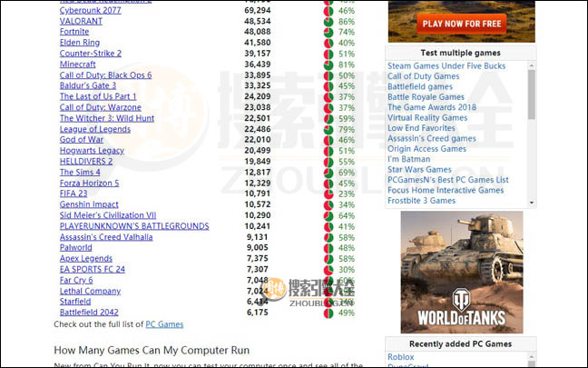Click the pie chart icon beside Battlefield 2042
Image resolution: width=588 pixels, height=368 pixels.
(328, 313)
